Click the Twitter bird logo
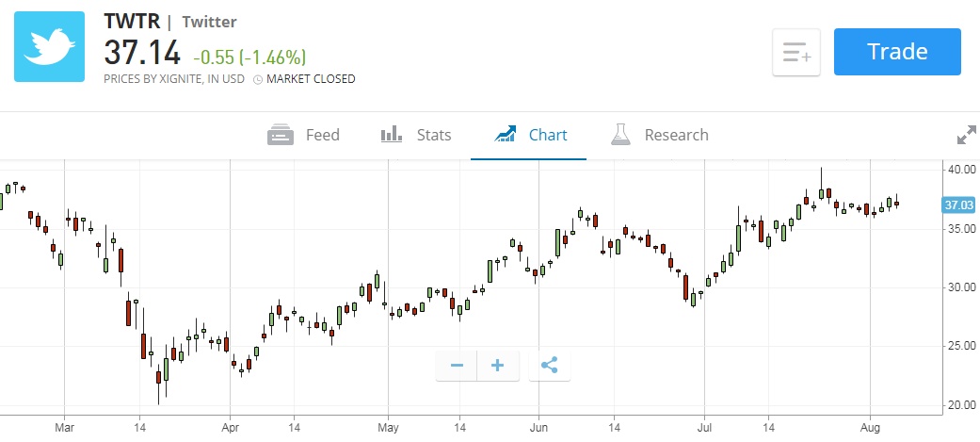The height and width of the screenshot is (442, 980). point(50,46)
